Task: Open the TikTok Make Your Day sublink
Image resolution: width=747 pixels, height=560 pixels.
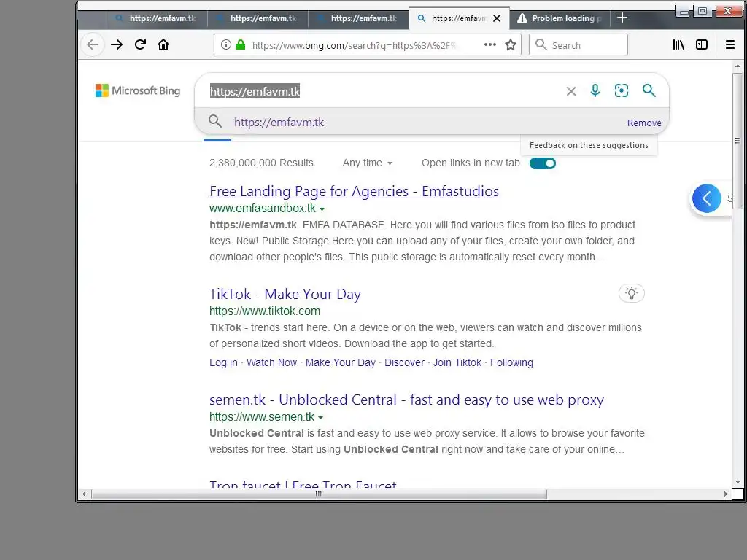Action: click(x=341, y=362)
